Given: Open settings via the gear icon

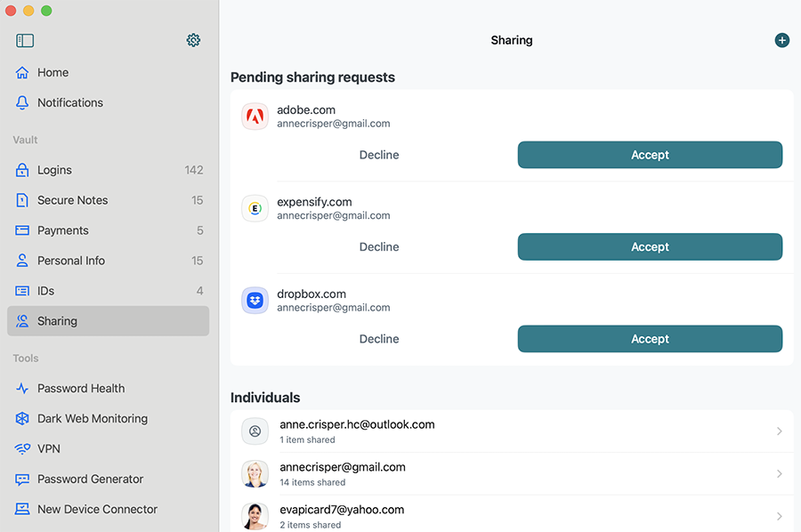Looking at the screenshot, I should tap(193, 40).
